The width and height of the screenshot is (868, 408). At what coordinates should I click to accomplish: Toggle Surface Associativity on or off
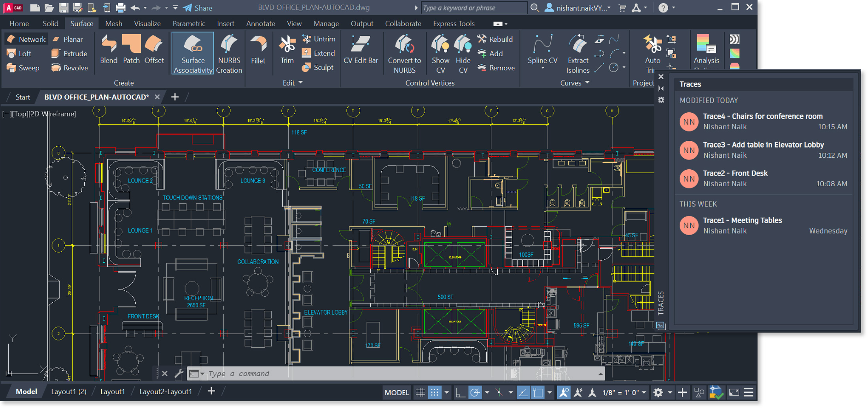point(193,54)
